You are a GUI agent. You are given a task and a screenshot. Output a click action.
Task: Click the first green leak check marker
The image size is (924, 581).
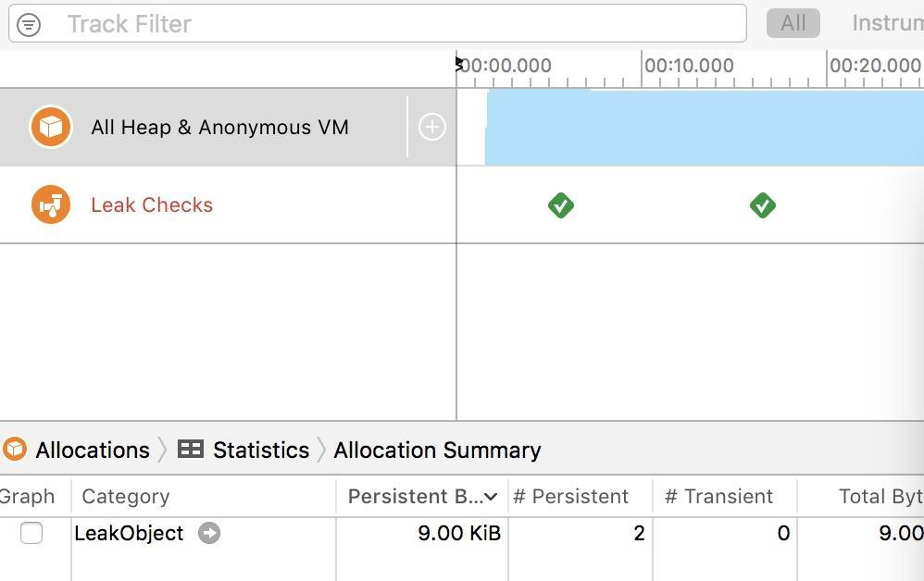(x=560, y=204)
